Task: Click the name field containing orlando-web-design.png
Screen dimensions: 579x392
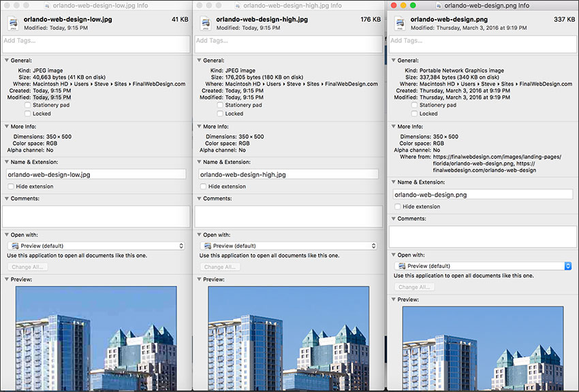Action: (x=483, y=195)
